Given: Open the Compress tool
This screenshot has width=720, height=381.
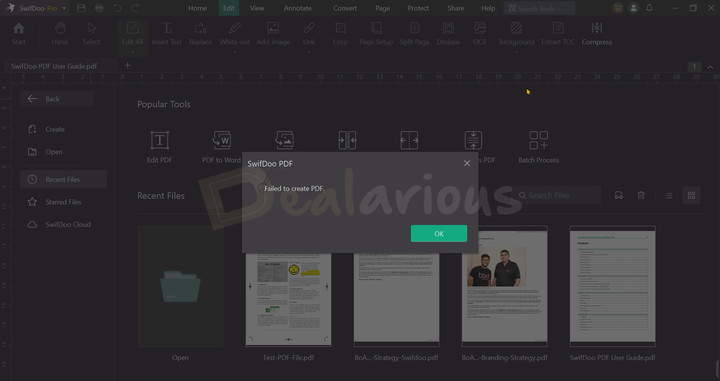Looking at the screenshot, I should click(x=596, y=34).
